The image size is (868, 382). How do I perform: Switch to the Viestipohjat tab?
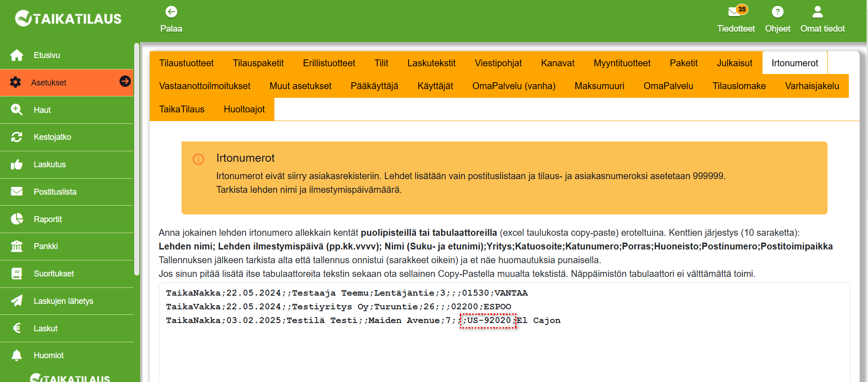pyautogui.click(x=498, y=63)
